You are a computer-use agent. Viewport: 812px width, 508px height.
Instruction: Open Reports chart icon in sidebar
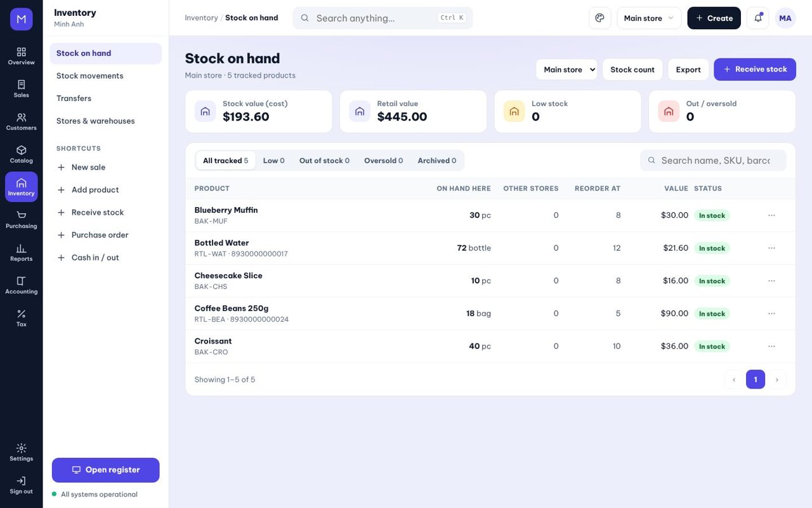pyautogui.click(x=21, y=253)
